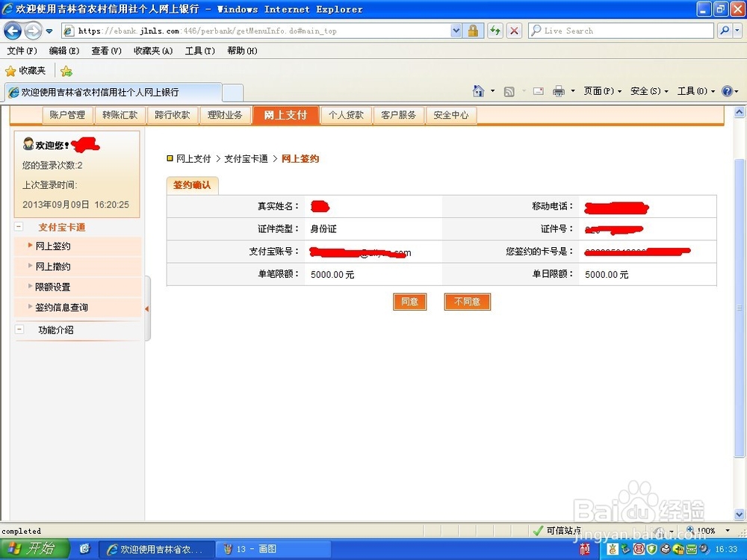Click the IE Forward navigation button

coord(32,31)
